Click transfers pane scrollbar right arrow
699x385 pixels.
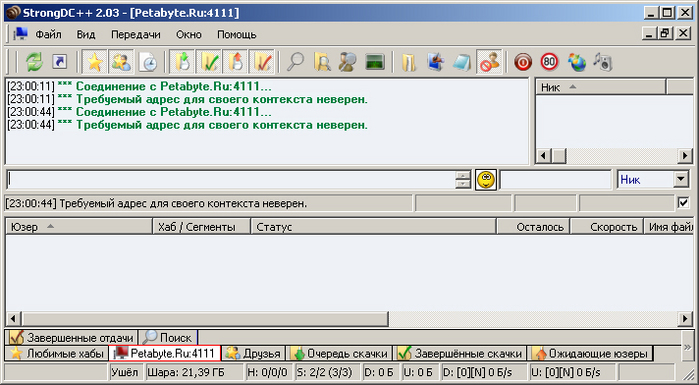[685, 319]
